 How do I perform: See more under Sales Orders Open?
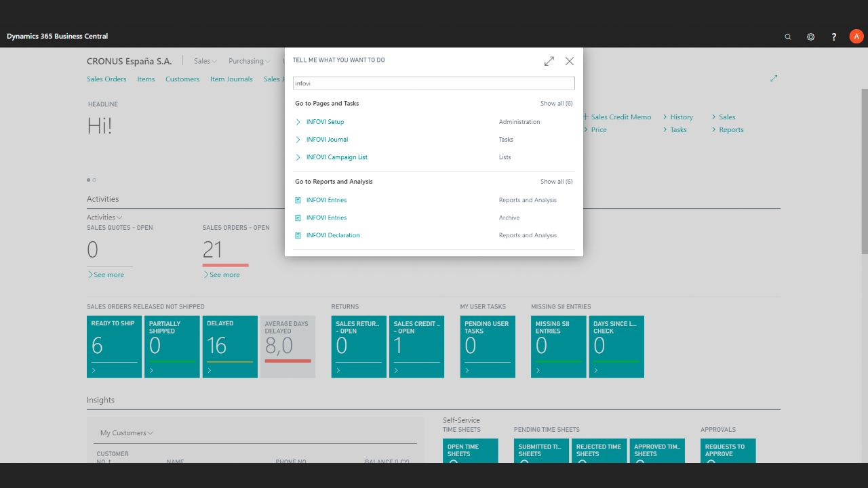pyautogui.click(x=222, y=275)
